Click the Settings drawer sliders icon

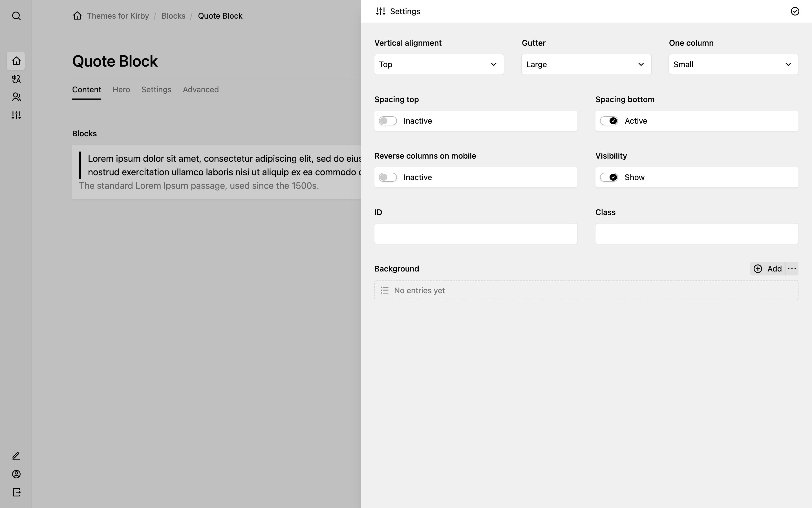pyautogui.click(x=381, y=11)
